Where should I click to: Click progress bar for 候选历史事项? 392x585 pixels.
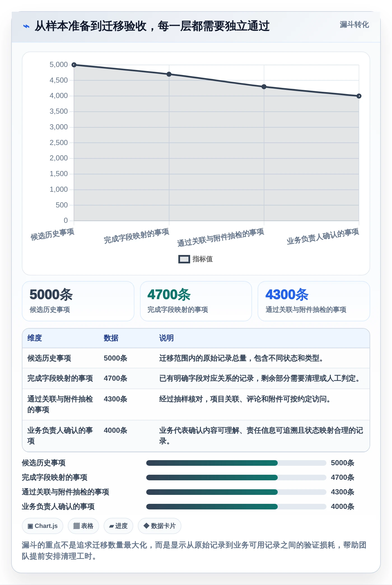[x=236, y=463]
